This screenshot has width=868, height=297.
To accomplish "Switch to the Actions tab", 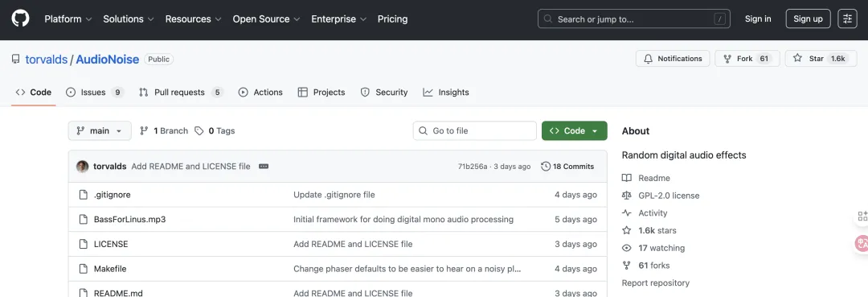I will pyautogui.click(x=260, y=93).
